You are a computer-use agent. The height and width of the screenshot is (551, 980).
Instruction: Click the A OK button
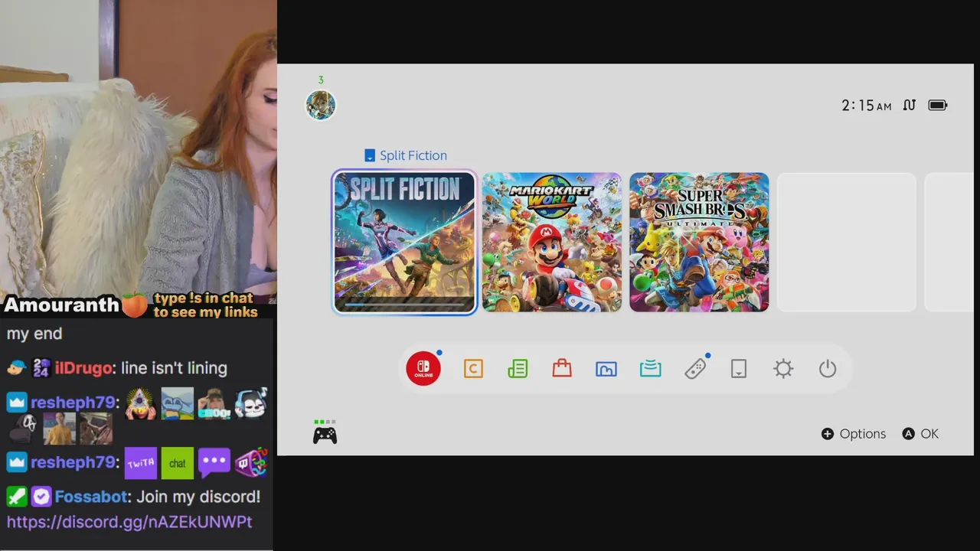pyautogui.click(x=920, y=434)
